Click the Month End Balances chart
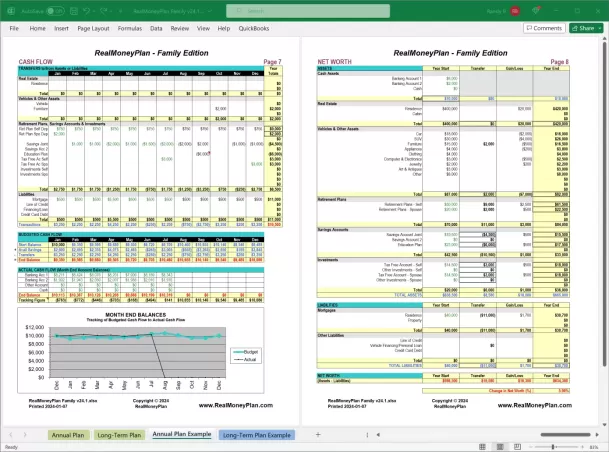 pyautogui.click(x=141, y=350)
